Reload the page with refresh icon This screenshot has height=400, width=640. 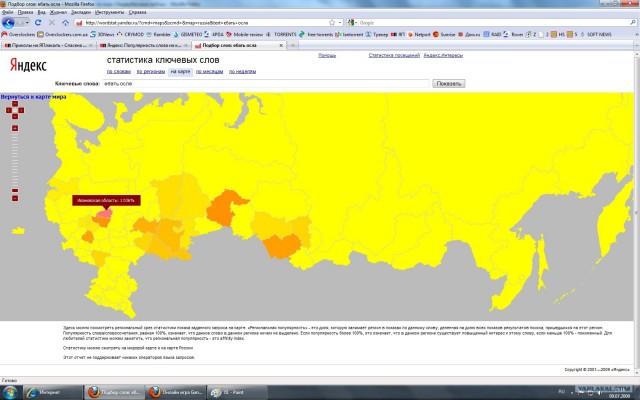[38, 22]
